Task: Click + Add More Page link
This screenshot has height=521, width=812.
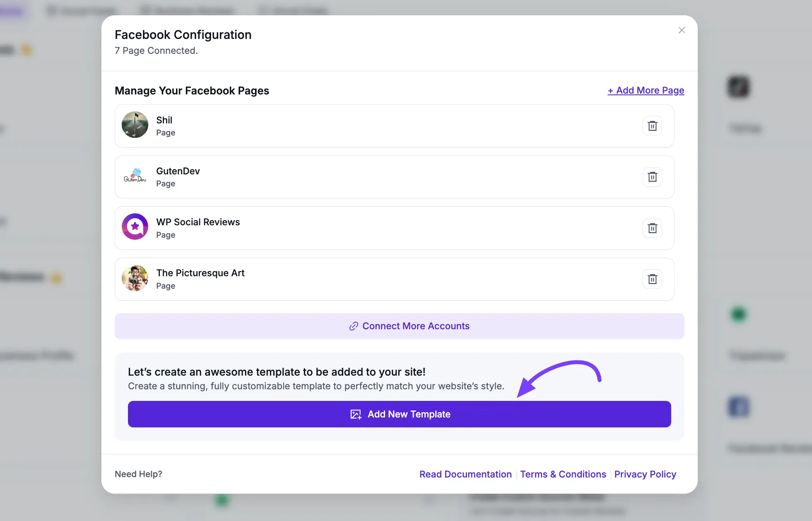Action: [646, 90]
